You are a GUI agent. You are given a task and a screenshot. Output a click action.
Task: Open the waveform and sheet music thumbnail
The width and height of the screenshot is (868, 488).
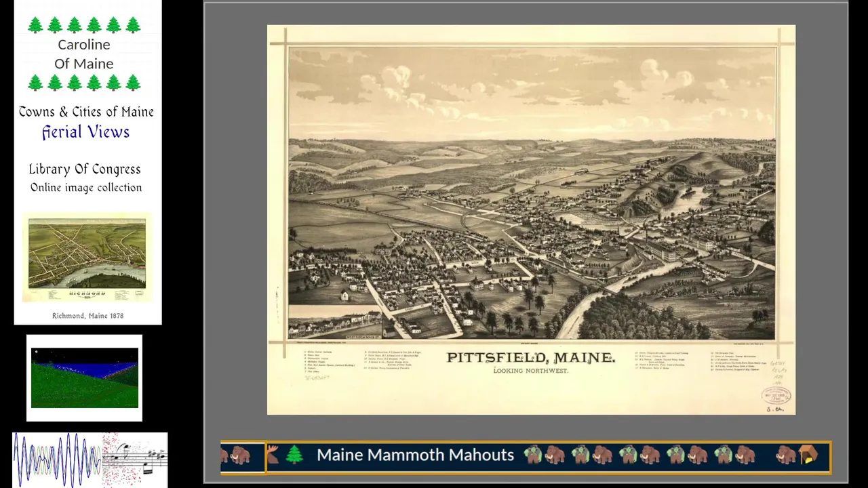point(90,459)
